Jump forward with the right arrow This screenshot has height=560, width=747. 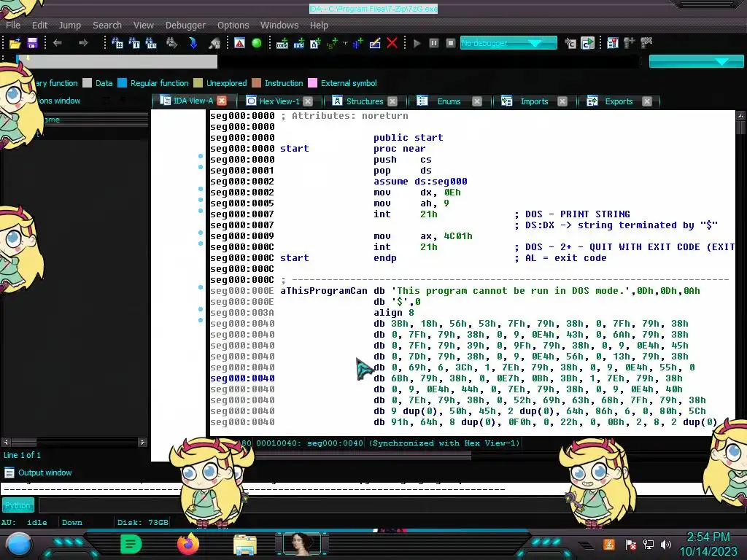[83, 43]
